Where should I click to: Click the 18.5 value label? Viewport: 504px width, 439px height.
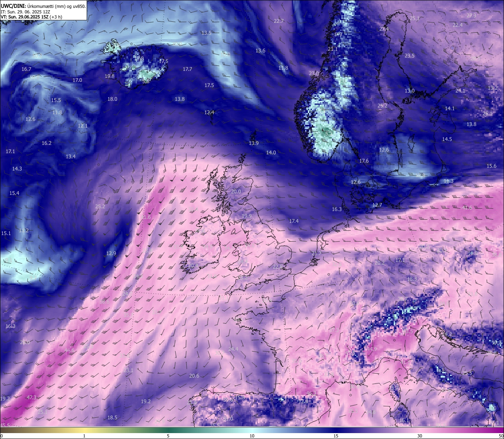(112, 418)
